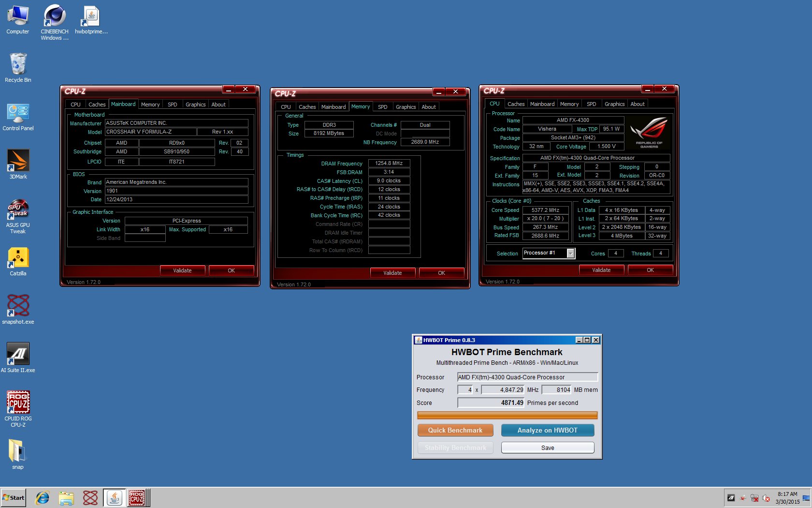Image resolution: width=812 pixels, height=508 pixels.
Task: Select About tab in Memory CPU-Z window
Action: [x=429, y=107]
